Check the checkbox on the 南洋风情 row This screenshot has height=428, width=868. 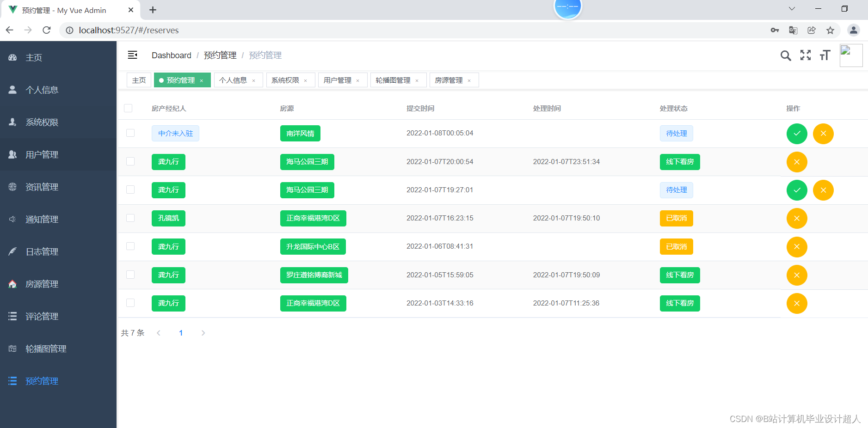pos(130,134)
